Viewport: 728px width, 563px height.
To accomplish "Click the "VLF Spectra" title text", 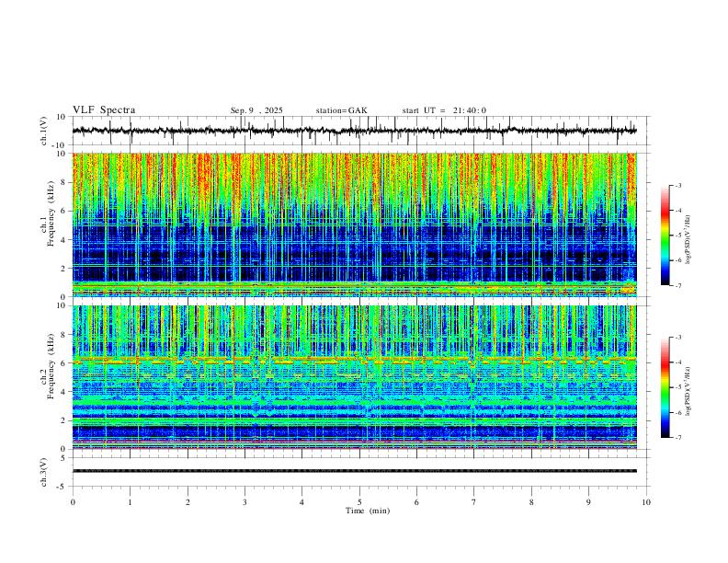I will (104, 110).
